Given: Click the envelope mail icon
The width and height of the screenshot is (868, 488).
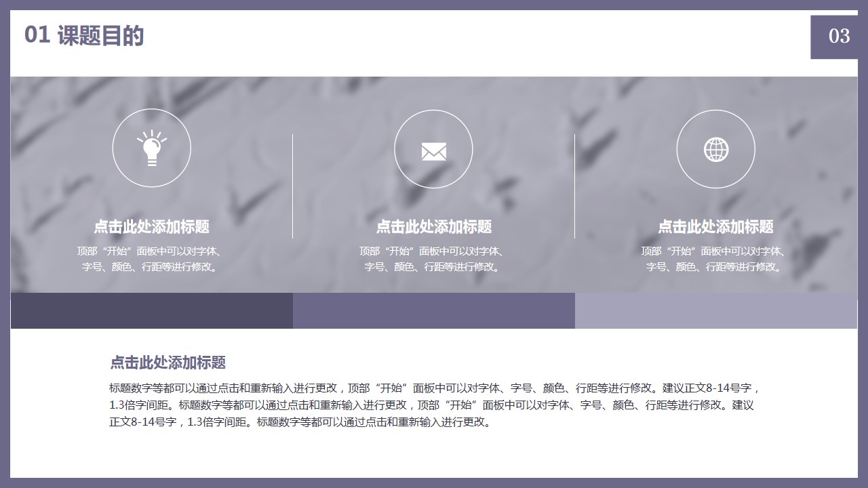Looking at the screenshot, I should pyautogui.click(x=434, y=151).
